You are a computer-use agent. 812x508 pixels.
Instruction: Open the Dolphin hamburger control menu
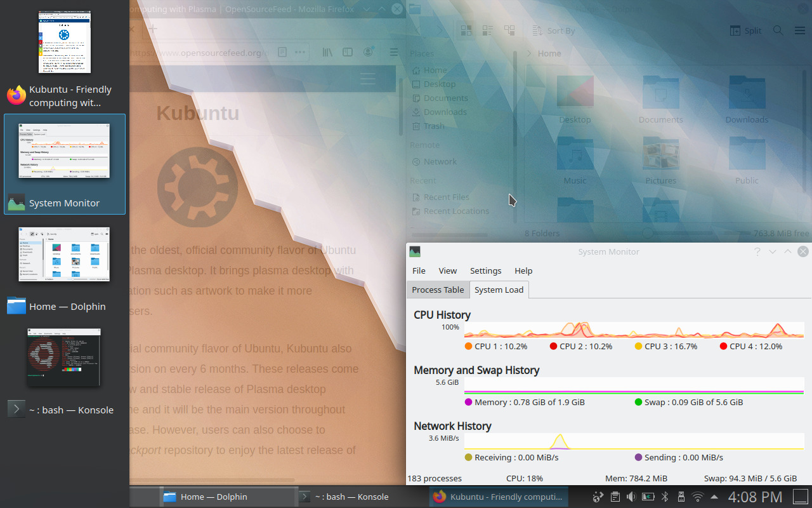point(800,30)
